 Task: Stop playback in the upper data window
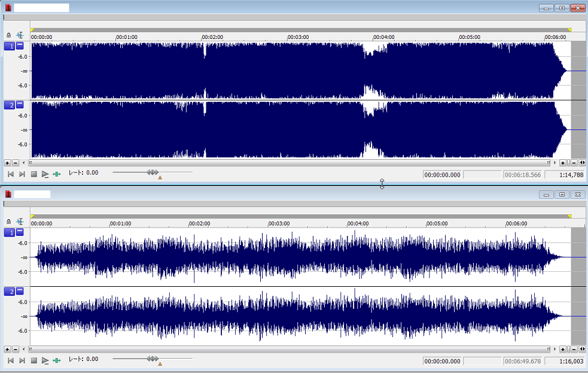(x=33, y=174)
